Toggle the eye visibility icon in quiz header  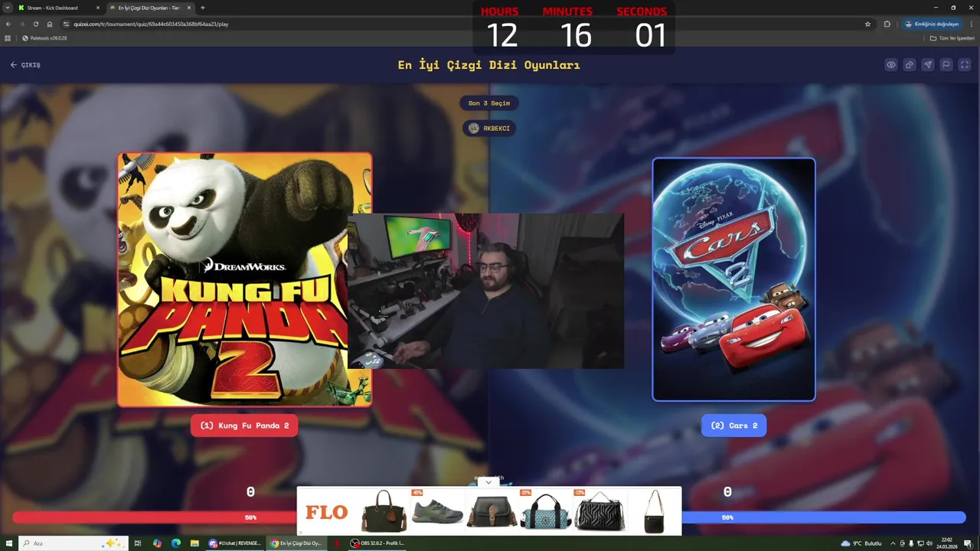(891, 65)
